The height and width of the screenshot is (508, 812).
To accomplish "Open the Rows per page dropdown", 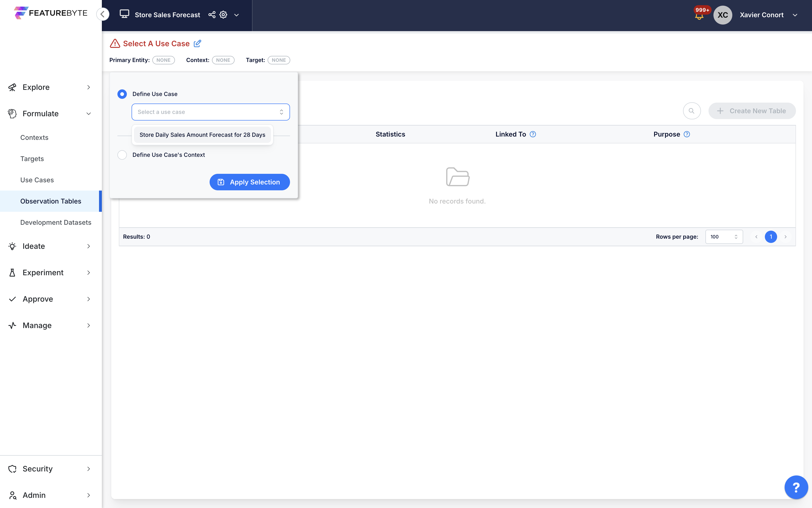I will pos(724,237).
